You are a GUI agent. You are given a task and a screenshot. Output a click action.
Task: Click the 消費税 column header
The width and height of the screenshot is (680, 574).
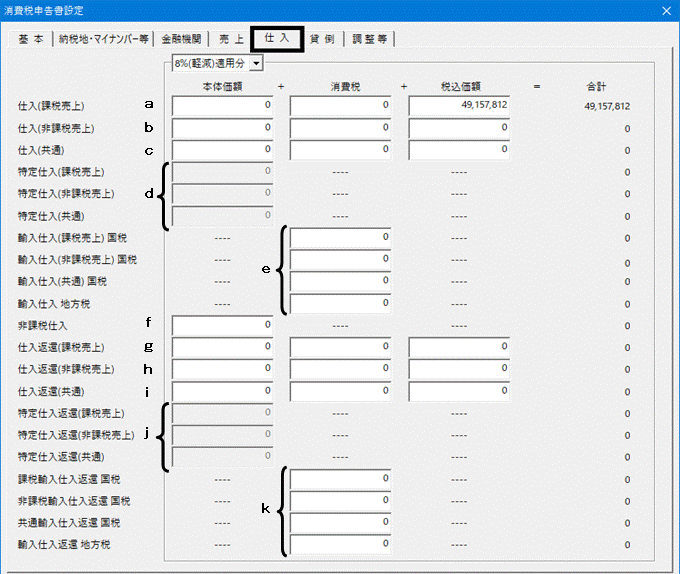click(x=345, y=87)
